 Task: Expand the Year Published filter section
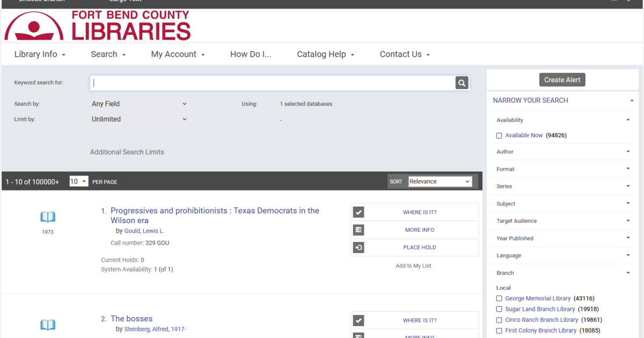tap(628, 238)
